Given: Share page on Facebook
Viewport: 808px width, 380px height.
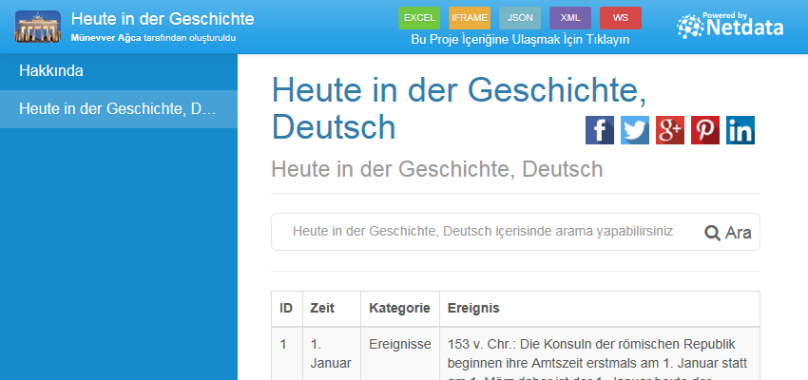Looking at the screenshot, I should click(x=599, y=130).
